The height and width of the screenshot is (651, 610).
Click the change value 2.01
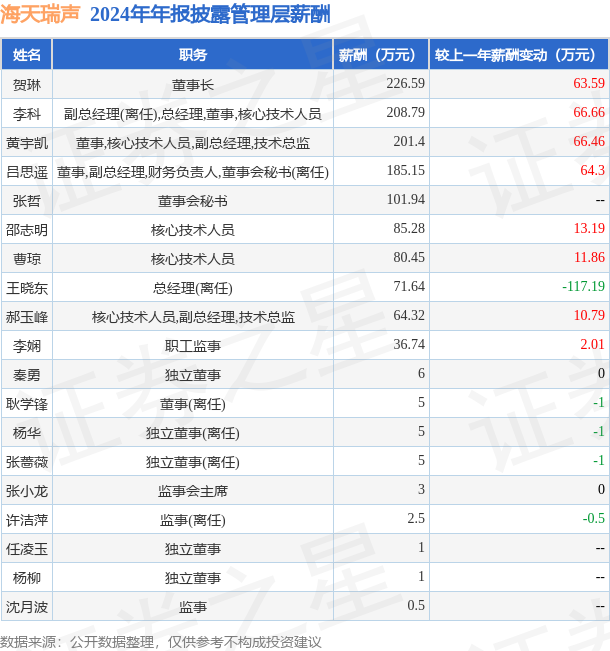(x=593, y=344)
